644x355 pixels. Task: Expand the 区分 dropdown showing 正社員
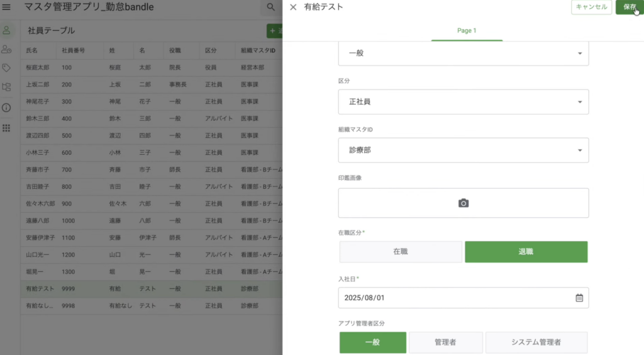pyautogui.click(x=464, y=102)
